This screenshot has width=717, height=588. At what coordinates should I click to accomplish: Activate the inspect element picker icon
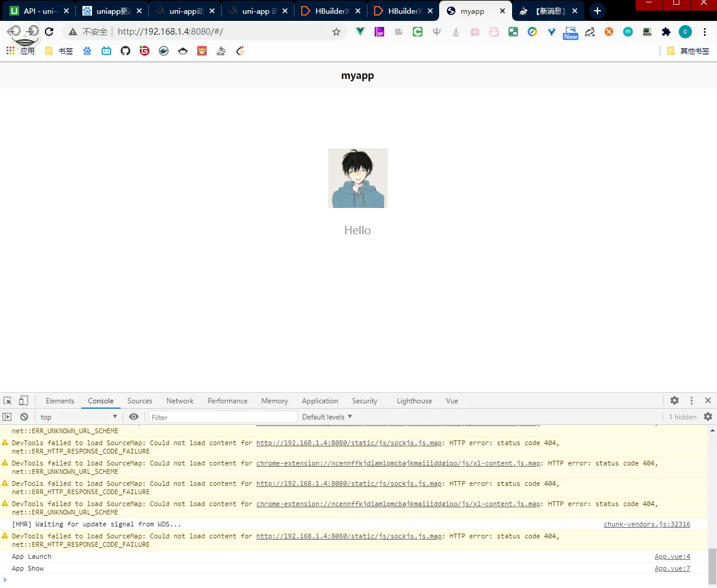[8, 400]
